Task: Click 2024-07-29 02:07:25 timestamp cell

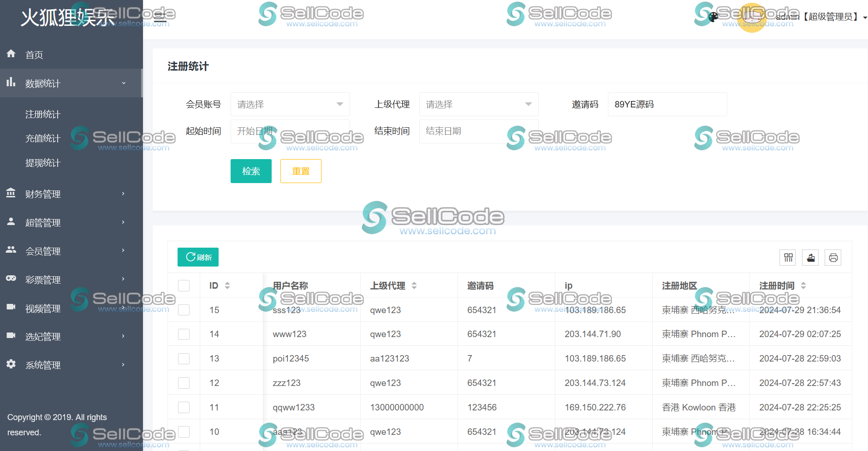Action: 800,334
